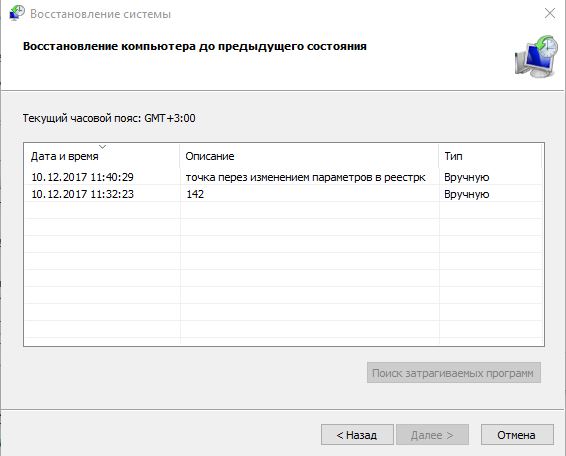
Task: Click the sort arrow above Дата и время
Action: (x=103, y=147)
